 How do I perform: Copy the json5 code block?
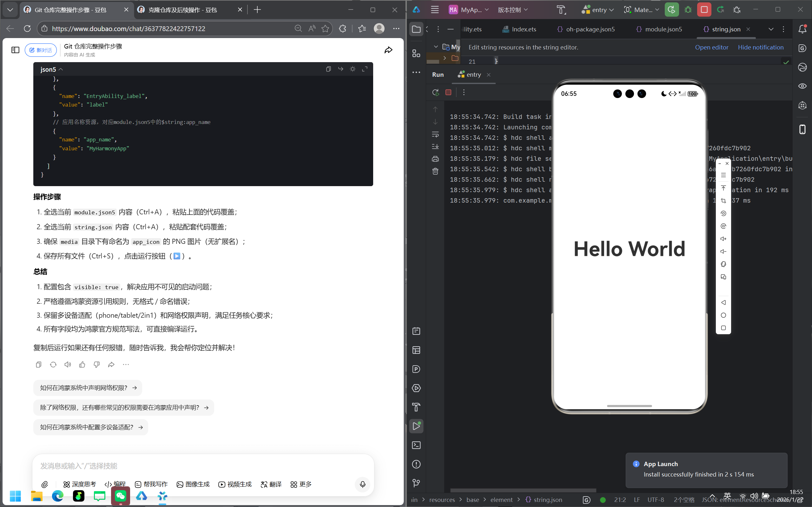tap(328, 69)
